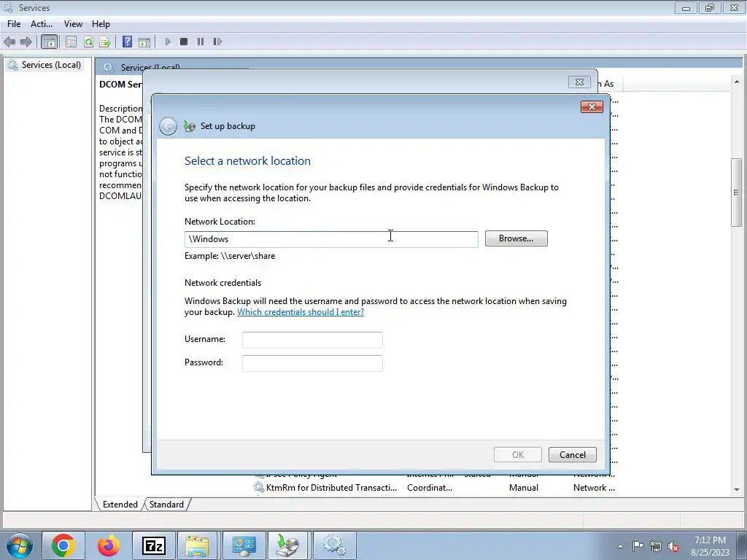Switch to the Extended tab
The width and height of the screenshot is (747, 560).
tap(120, 505)
